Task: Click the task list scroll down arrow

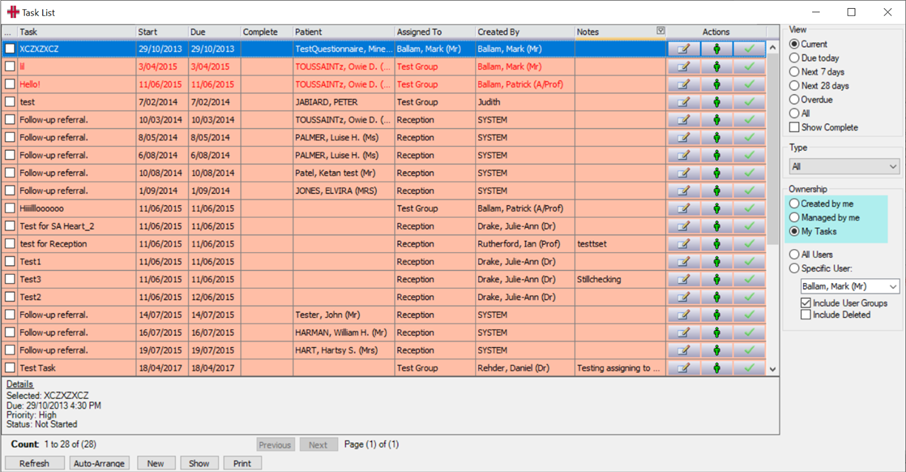Action: pyautogui.click(x=773, y=370)
